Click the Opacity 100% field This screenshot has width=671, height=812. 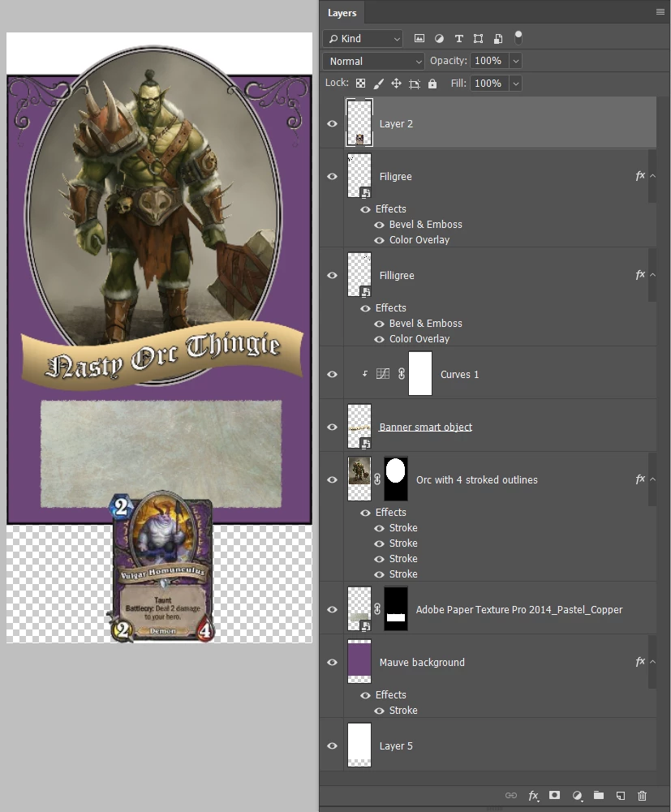tap(489, 61)
